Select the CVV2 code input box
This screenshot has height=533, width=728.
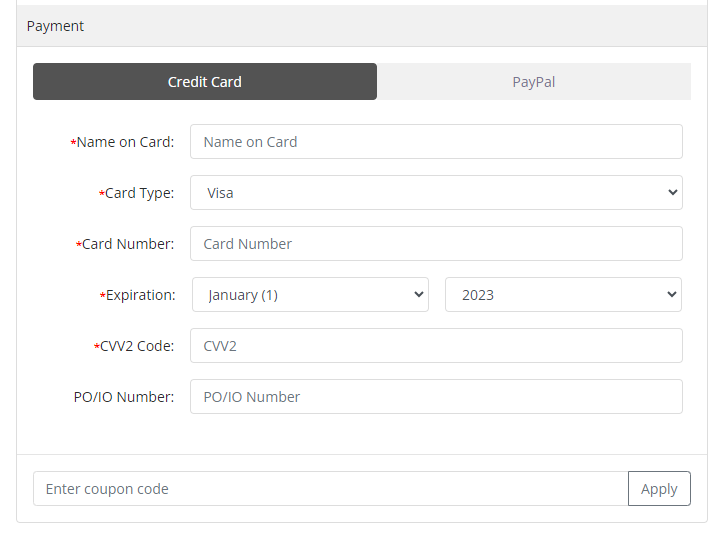(436, 346)
